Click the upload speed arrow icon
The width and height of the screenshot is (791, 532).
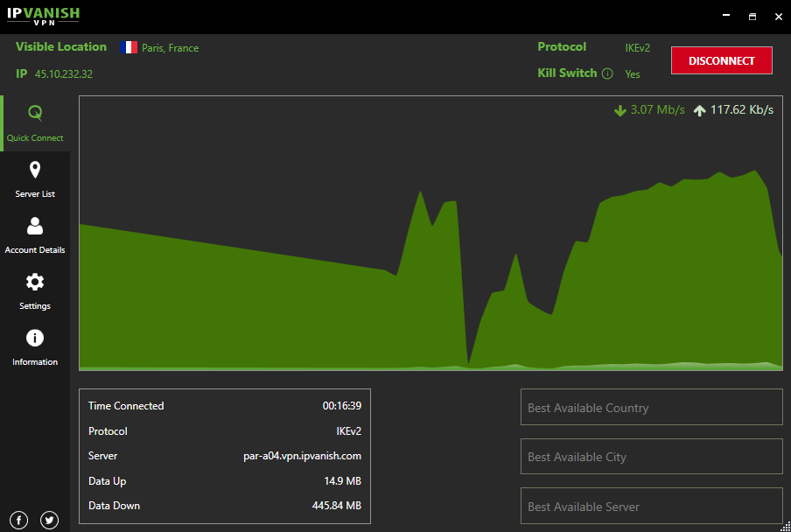699,110
